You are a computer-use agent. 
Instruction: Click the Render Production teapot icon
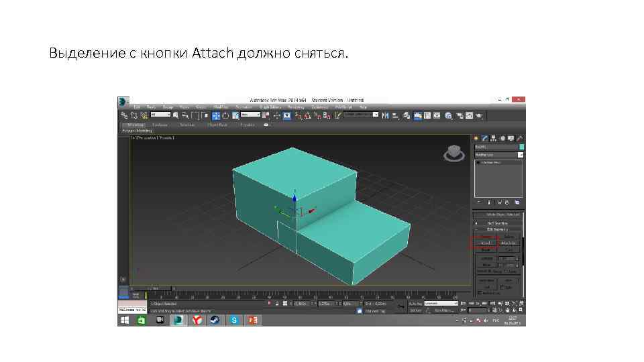tap(479, 116)
